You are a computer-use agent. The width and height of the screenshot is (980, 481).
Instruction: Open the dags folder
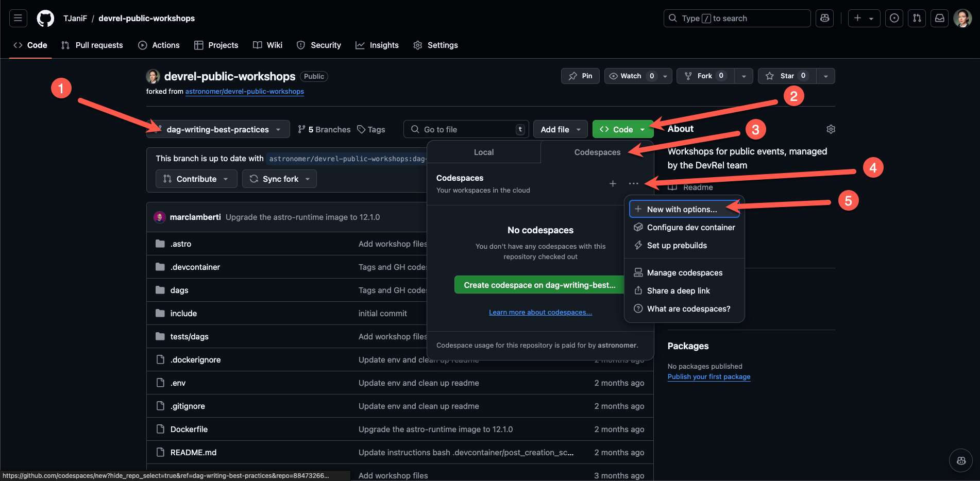[x=179, y=290]
